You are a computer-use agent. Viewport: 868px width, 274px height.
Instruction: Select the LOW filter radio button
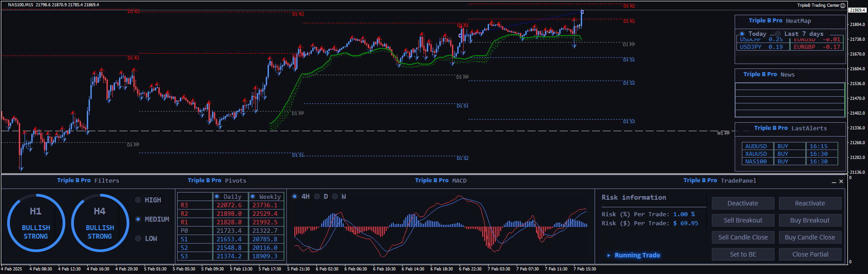coord(138,239)
